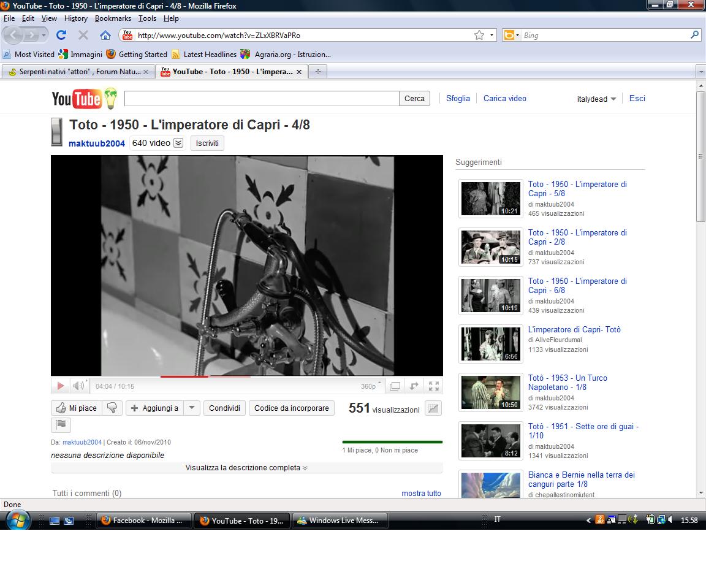Click the Firefox home icon
This screenshot has width=706, height=588.
tap(105, 36)
